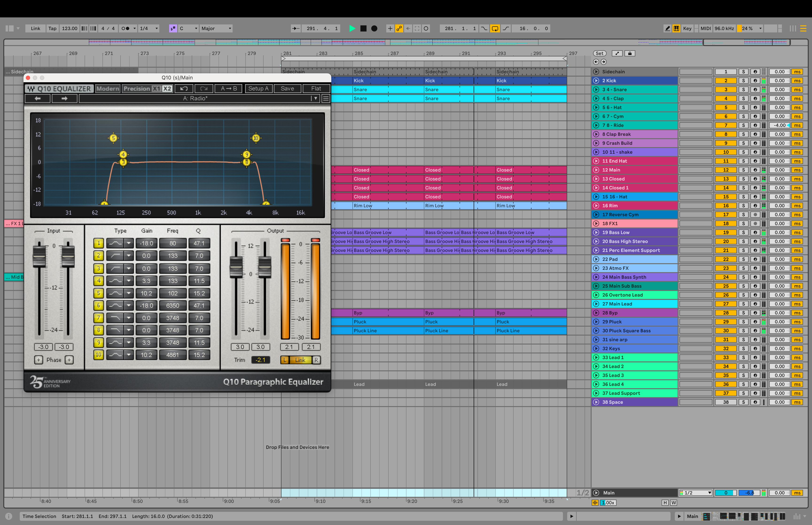
Task: Enable Draw Mode pencil icon
Action: (667, 29)
